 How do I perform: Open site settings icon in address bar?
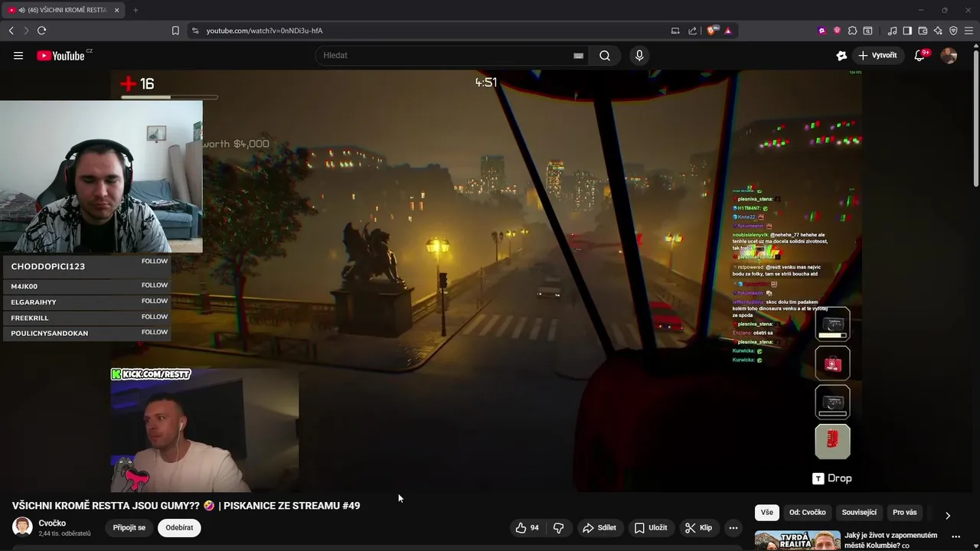pyautogui.click(x=195, y=31)
